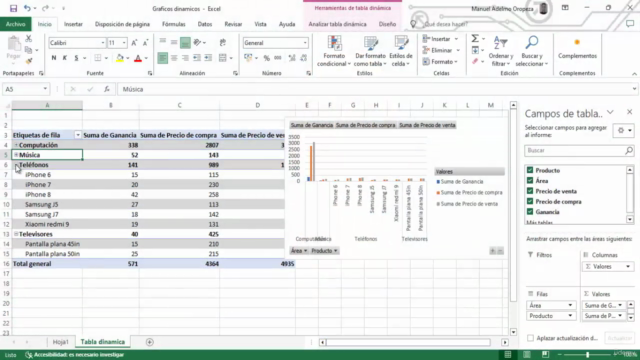Apply italic formatting with K button

64,58
